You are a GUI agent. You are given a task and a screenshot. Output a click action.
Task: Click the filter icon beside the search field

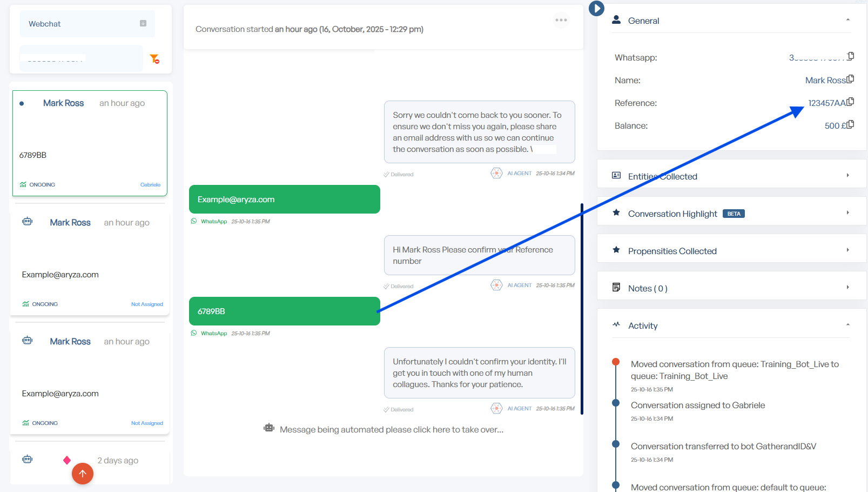[154, 58]
